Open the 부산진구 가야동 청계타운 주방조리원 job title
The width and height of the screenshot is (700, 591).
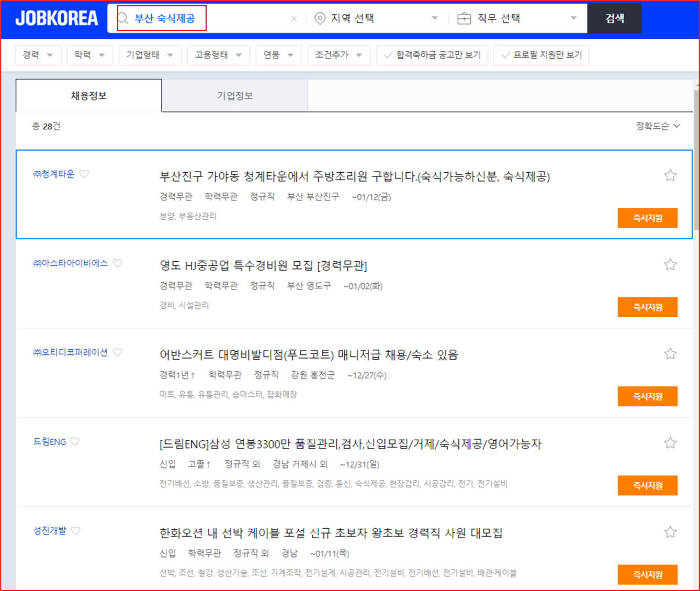pos(355,176)
